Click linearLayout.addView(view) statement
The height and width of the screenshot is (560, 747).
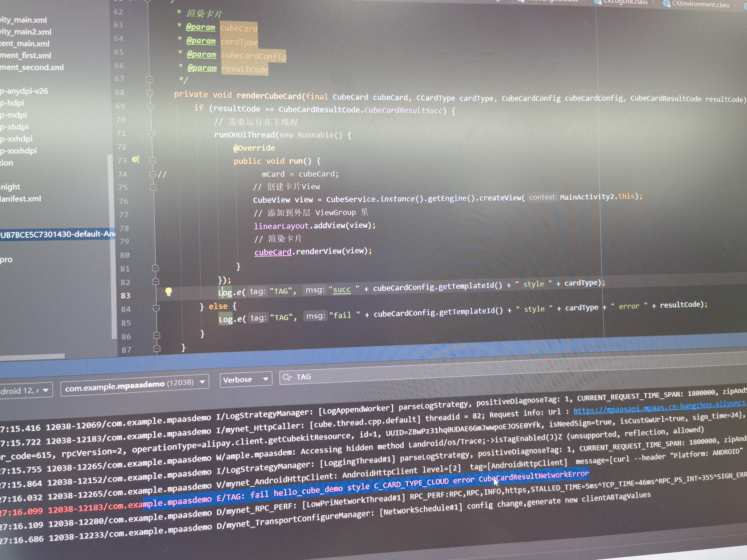coord(314,225)
